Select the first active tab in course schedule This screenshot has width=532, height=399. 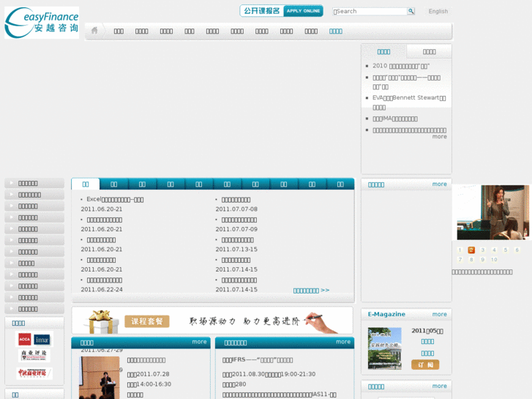86,184
